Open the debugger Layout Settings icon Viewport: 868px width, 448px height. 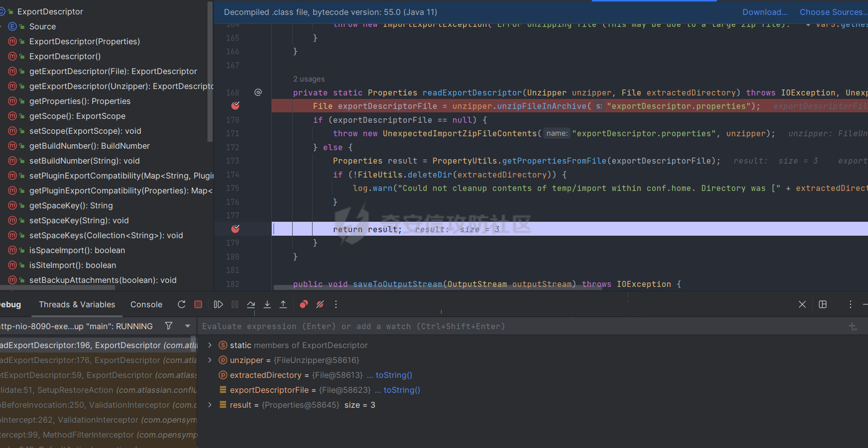[x=823, y=304]
